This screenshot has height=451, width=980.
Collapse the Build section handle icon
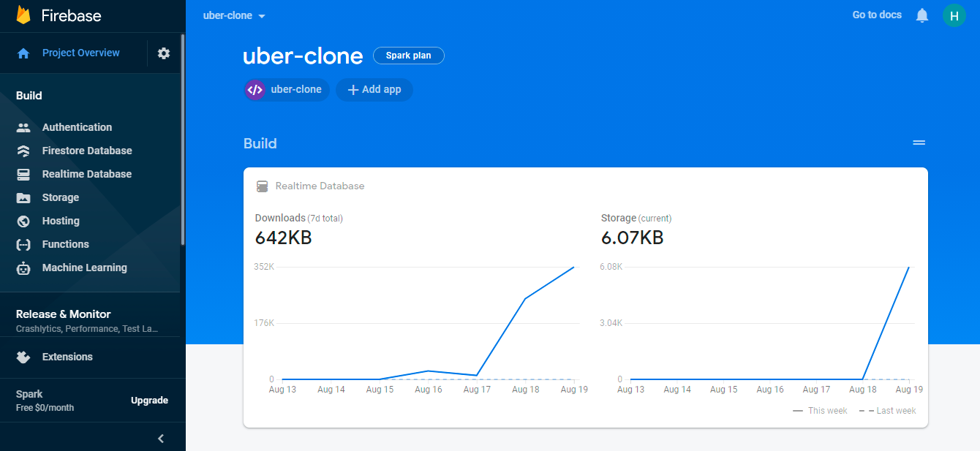(x=919, y=143)
